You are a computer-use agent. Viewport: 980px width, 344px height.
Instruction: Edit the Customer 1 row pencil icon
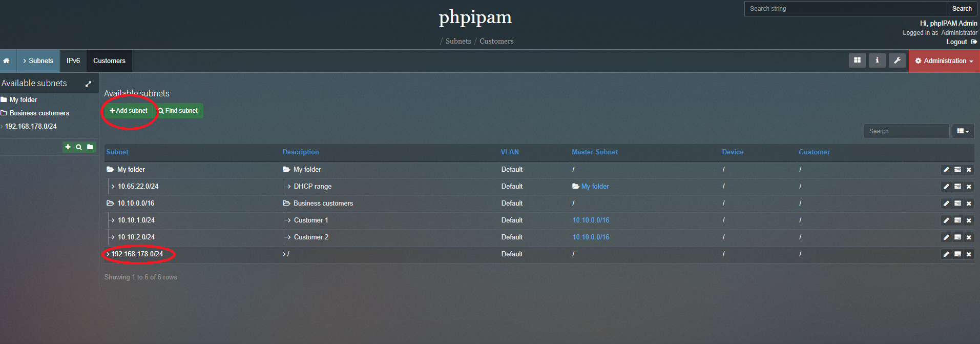click(946, 220)
